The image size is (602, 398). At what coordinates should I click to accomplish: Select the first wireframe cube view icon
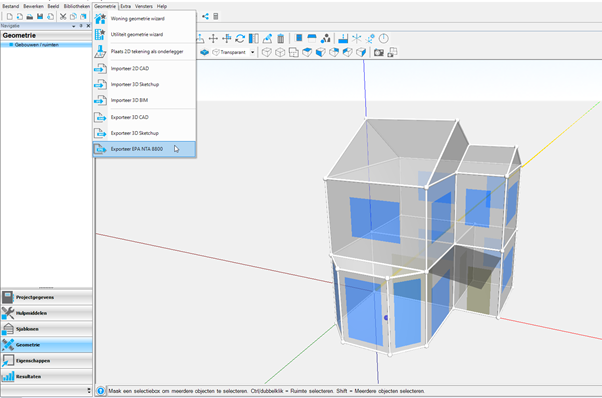click(267, 52)
